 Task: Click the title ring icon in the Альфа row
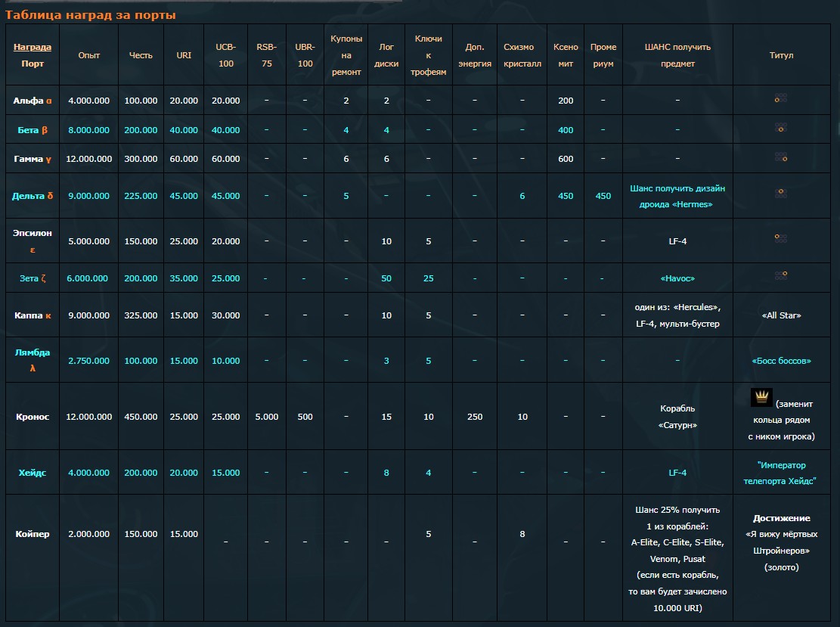coord(781,98)
